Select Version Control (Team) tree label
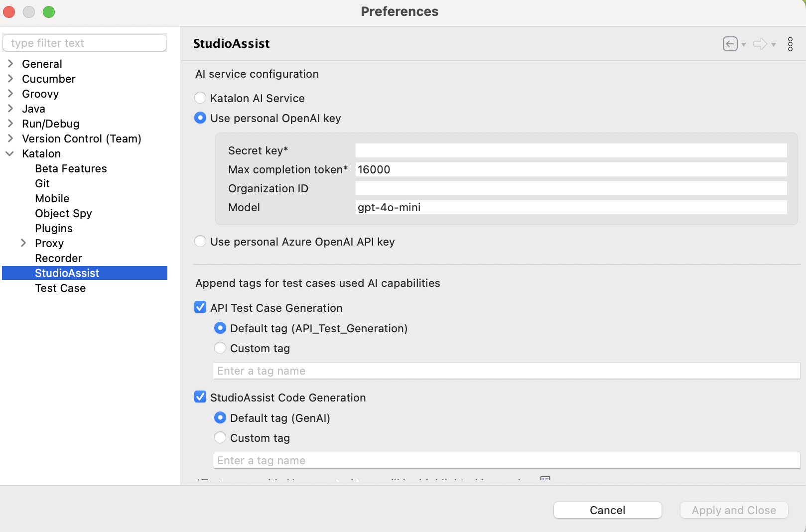The width and height of the screenshot is (806, 532). click(x=81, y=138)
